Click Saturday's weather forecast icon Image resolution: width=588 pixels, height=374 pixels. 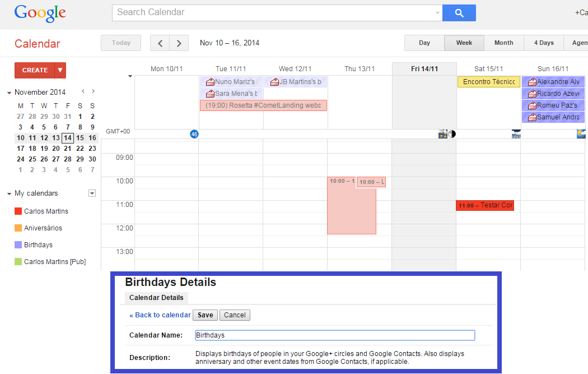pyautogui.click(x=516, y=134)
